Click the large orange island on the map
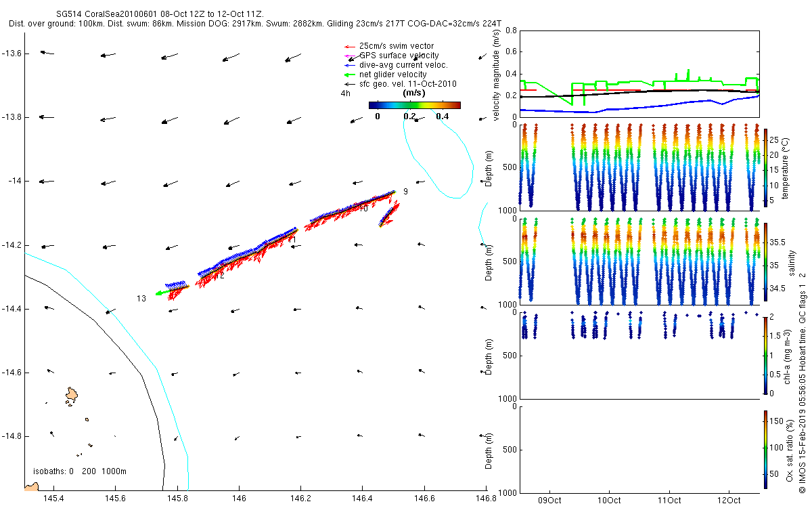 pyautogui.click(x=72, y=394)
